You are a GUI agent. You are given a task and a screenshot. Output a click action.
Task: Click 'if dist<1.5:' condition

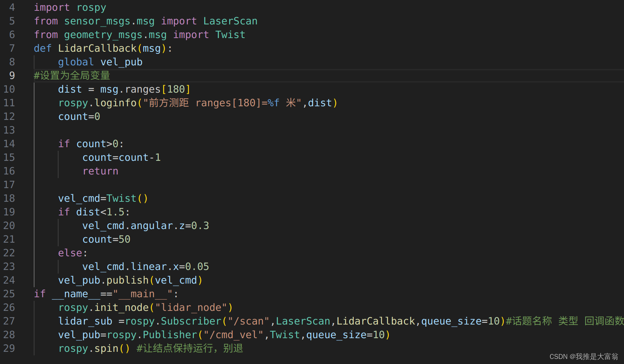tap(94, 212)
